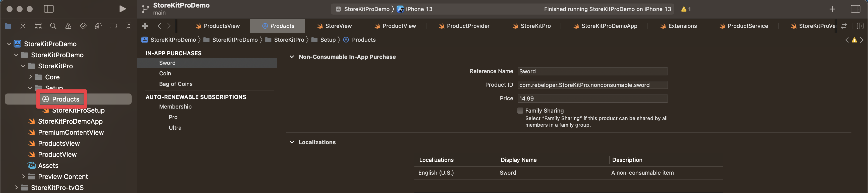The width and height of the screenshot is (868, 193).
Task: Select English (U.S.) localization row
Action: click(x=568, y=172)
